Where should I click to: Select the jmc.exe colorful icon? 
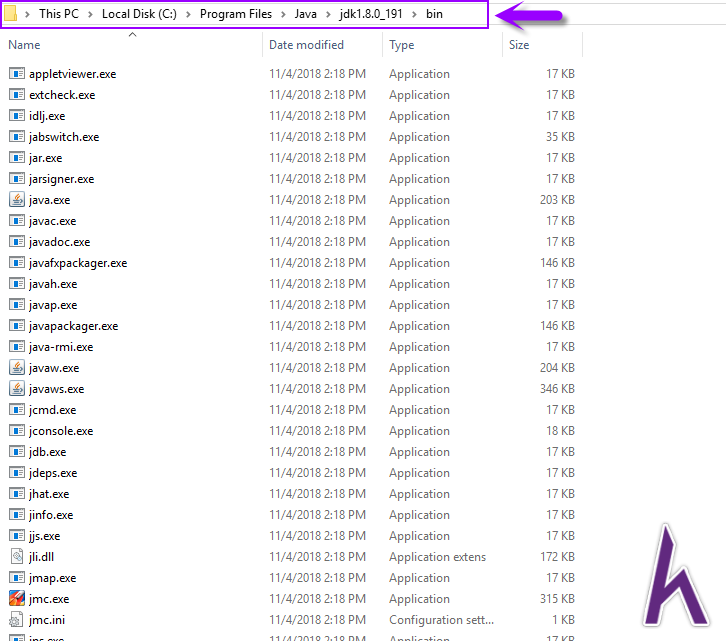point(17,598)
